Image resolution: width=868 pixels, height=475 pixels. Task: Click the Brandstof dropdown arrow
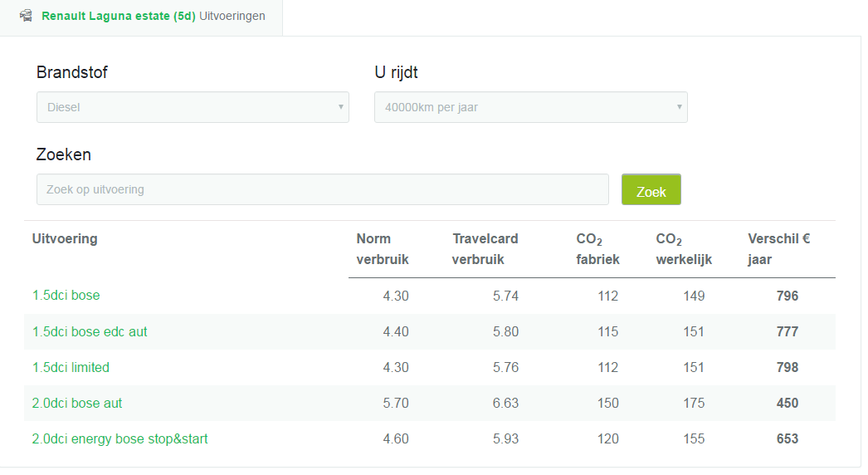coord(340,107)
